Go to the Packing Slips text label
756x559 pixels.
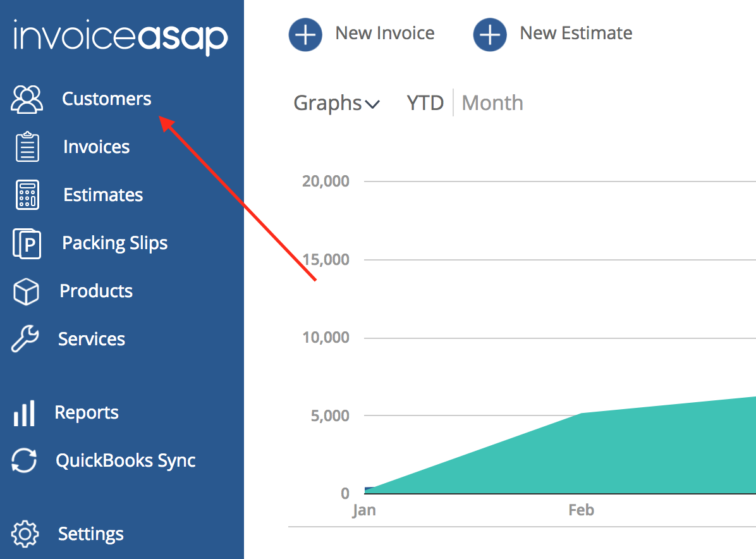pyautogui.click(x=114, y=243)
